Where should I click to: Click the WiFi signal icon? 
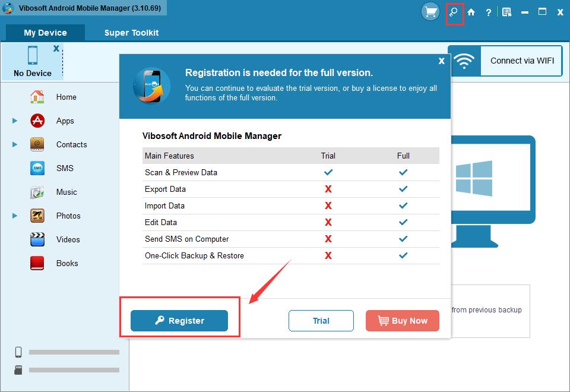(464, 61)
